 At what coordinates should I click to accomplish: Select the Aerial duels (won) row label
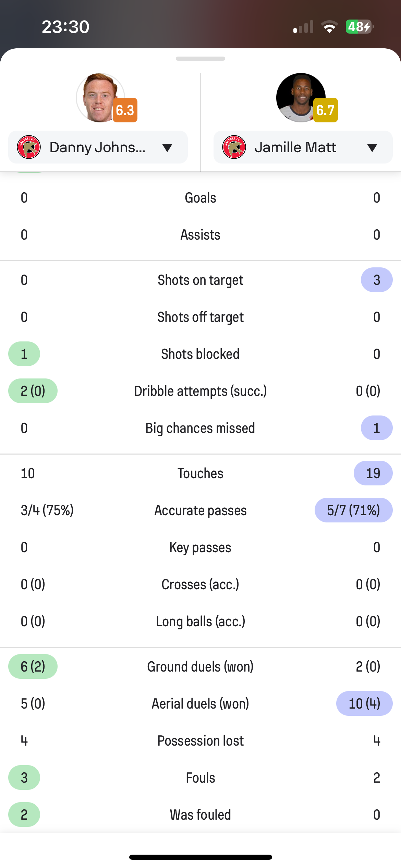(x=200, y=703)
